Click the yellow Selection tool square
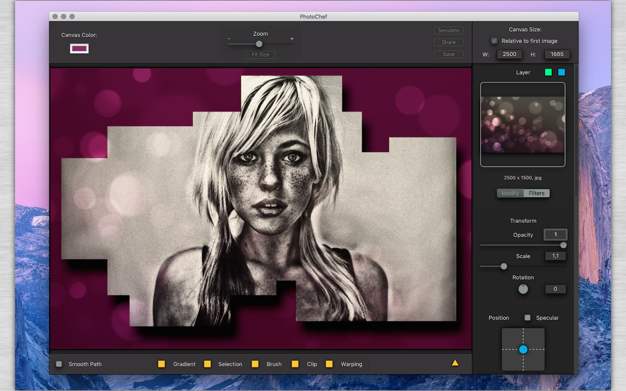 pyautogui.click(x=207, y=364)
